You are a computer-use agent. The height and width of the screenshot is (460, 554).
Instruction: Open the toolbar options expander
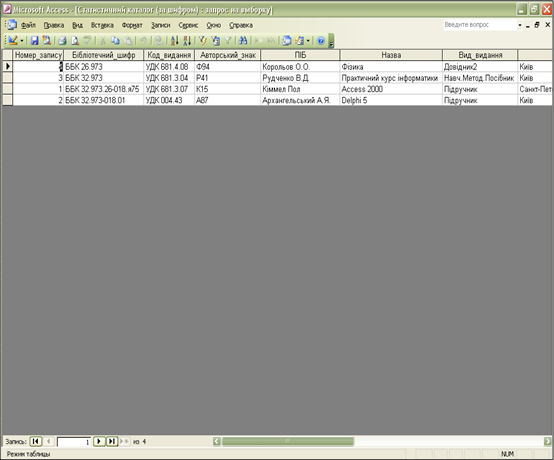(331, 41)
